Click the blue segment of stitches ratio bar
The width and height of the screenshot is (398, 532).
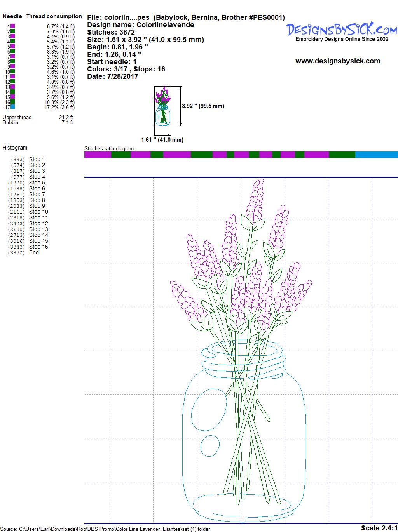[x=376, y=155]
